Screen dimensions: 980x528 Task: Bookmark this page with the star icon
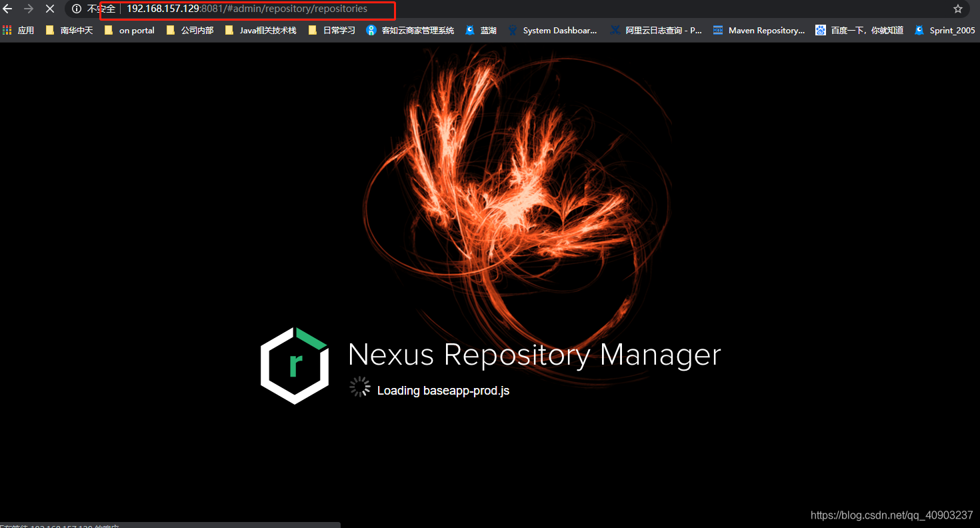tap(958, 9)
